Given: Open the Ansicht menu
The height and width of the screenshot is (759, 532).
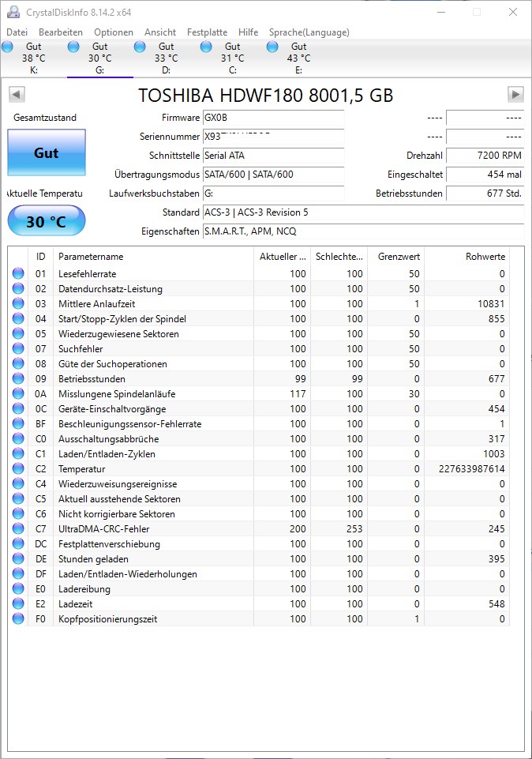Looking at the screenshot, I should [160, 32].
